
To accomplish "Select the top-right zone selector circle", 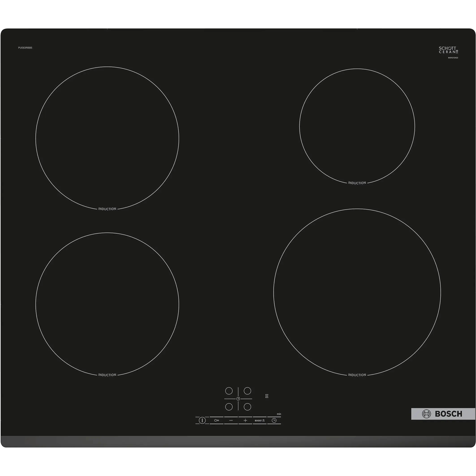I will (248, 391).
